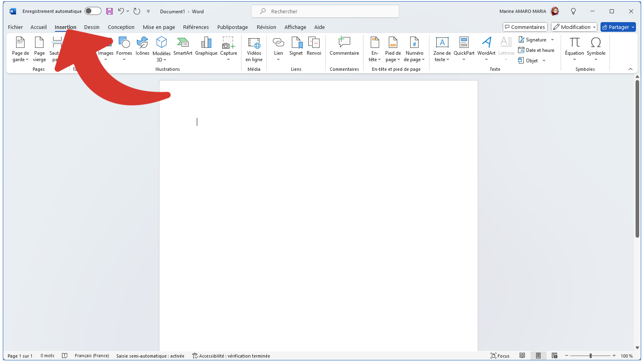Open the Fichier menu
The width and height of the screenshot is (644, 362).
coord(15,27)
